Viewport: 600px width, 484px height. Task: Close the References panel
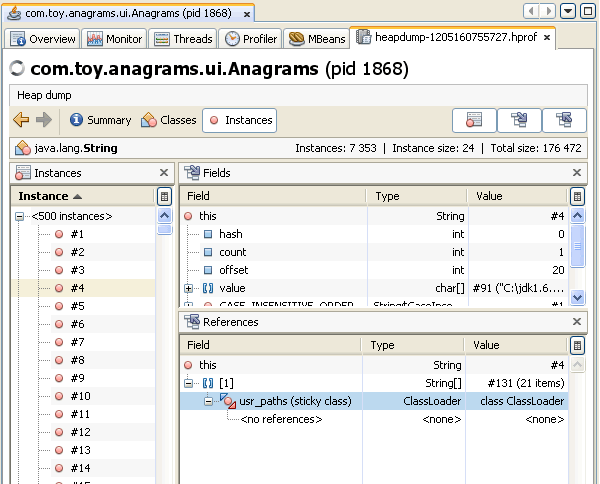[x=576, y=322]
